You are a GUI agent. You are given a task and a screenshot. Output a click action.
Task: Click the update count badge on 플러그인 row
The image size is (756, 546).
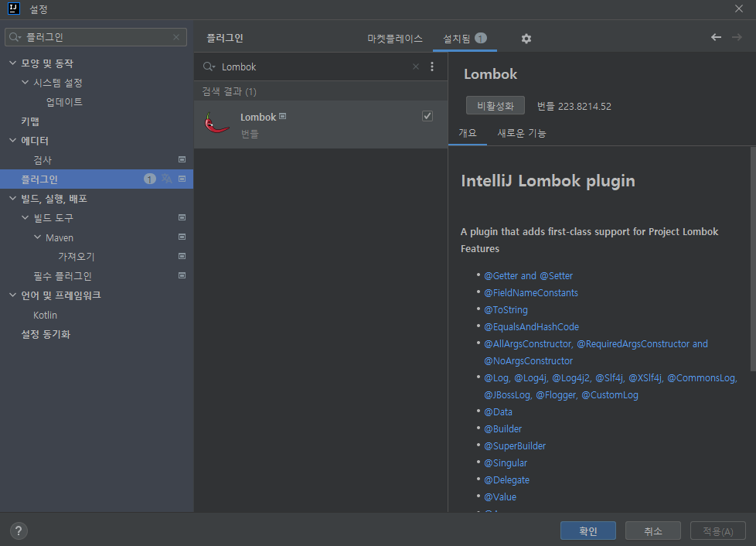(150, 179)
